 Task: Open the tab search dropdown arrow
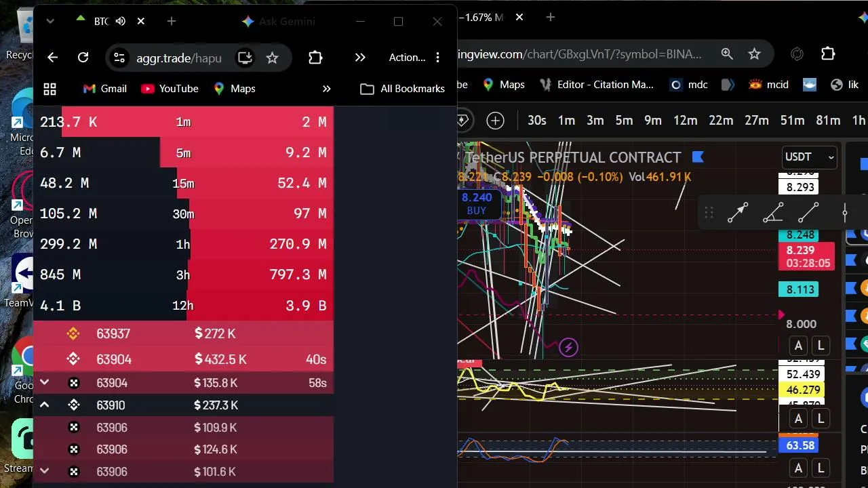click(50, 22)
